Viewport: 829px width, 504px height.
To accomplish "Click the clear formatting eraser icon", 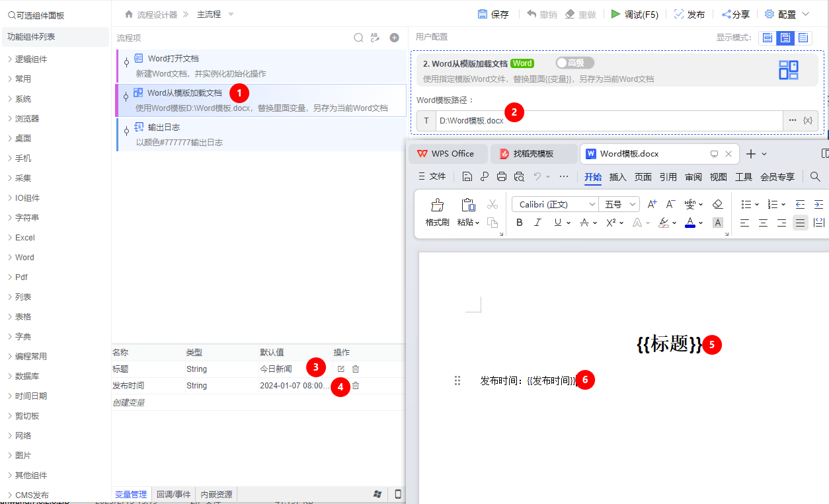I will [718, 204].
